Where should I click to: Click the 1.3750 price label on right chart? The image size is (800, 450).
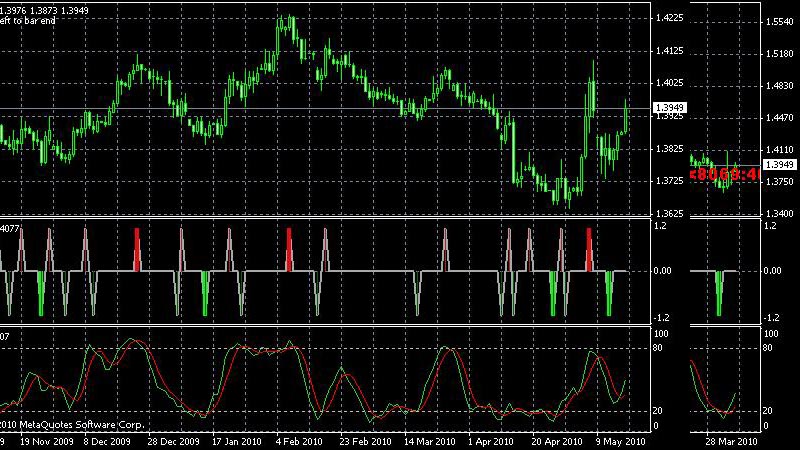(x=780, y=182)
